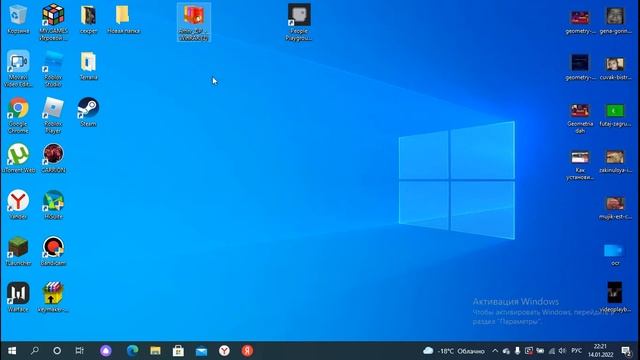Launch Movavi Video Editor shortcut
640x360 pixels.
18,69
